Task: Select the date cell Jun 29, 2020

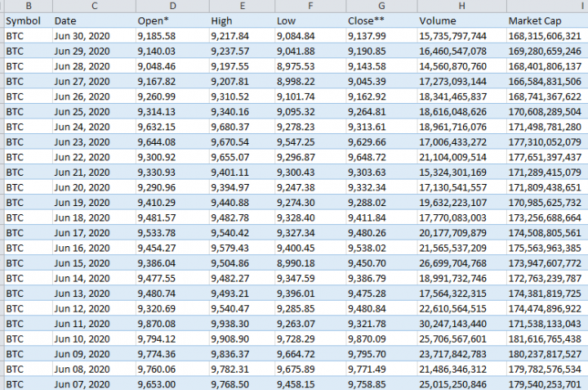Action: click(x=94, y=51)
